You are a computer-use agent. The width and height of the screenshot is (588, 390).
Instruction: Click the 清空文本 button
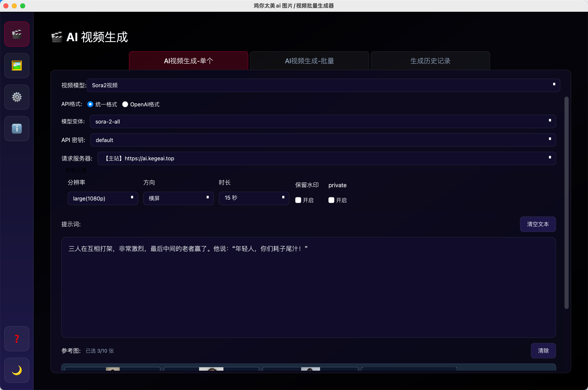tap(538, 224)
